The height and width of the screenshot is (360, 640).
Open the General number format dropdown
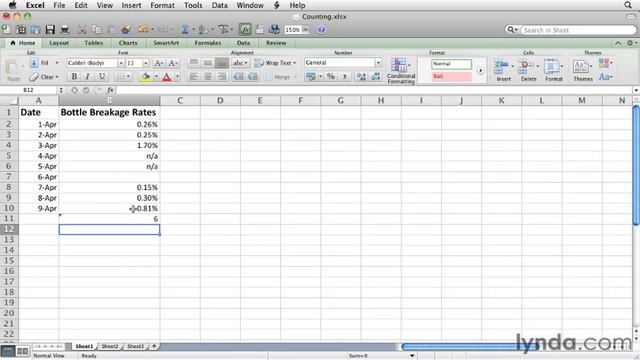click(x=378, y=62)
